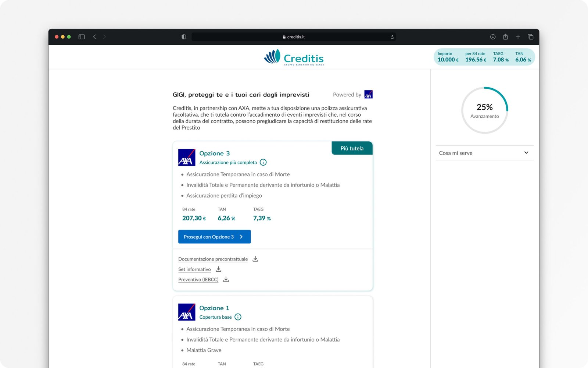The width and height of the screenshot is (588, 368).
Task: Click the info icon next to Copertura base
Action: (238, 317)
